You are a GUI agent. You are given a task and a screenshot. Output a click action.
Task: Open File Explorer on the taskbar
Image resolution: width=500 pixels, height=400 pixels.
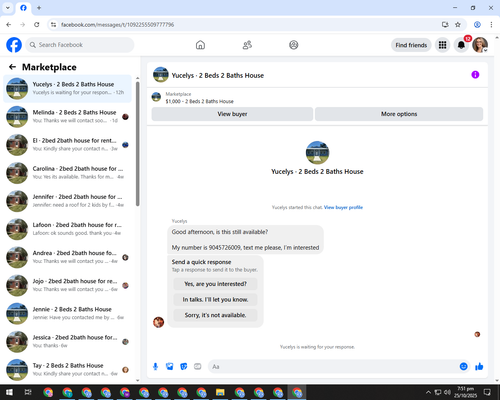click(x=220, y=392)
